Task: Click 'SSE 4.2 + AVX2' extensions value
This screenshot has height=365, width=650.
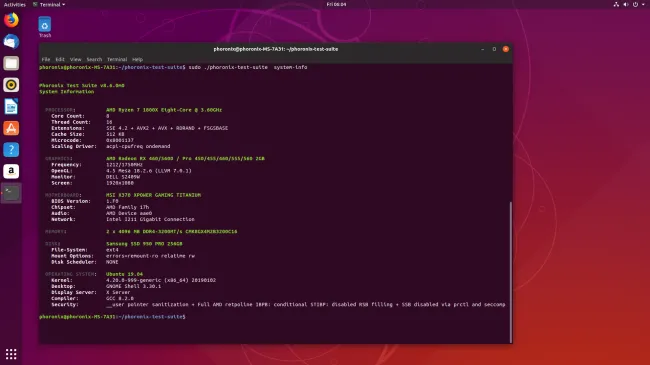Action: (167, 128)
